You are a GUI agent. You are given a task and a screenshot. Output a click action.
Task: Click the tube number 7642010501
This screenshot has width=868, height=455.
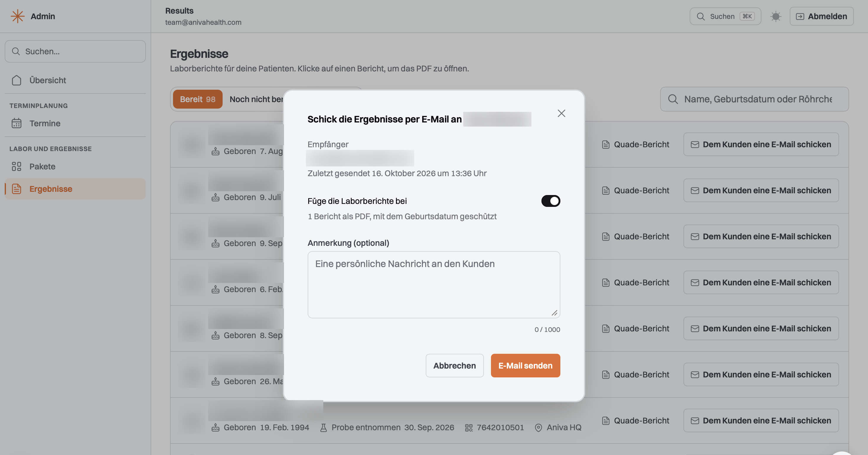[500, 427]
